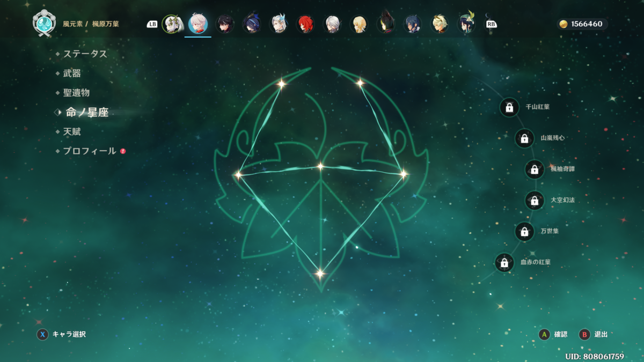Image resolution: width=644 pixels, height=362 pixels.
Task: Click the 楓袖奇譚 constellation name
Action: tap(562, 169)
